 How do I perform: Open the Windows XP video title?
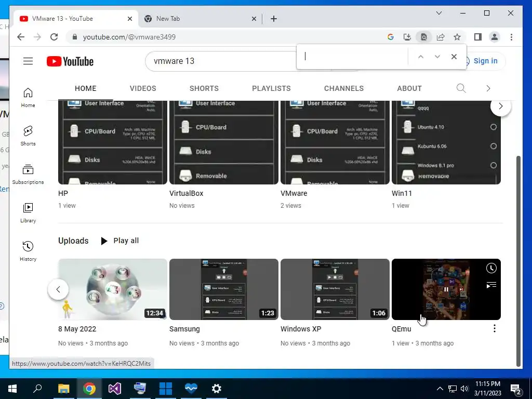click(301, 329)
